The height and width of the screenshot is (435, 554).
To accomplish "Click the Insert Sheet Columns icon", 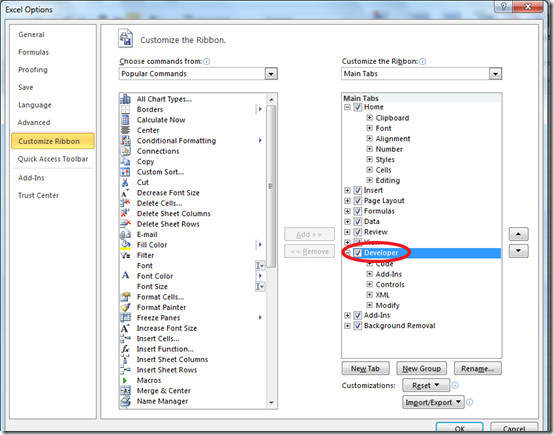I will (125, 359).
